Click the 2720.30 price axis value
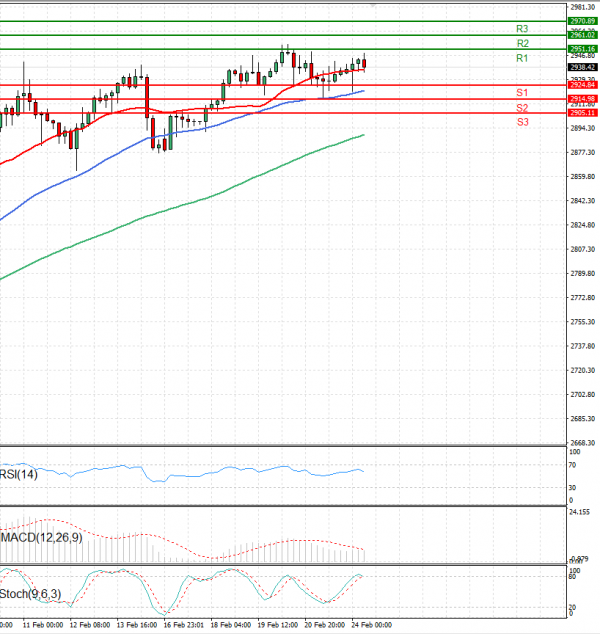Image resolution: width=600 pixels, height=634 pixels. [583, 370]
